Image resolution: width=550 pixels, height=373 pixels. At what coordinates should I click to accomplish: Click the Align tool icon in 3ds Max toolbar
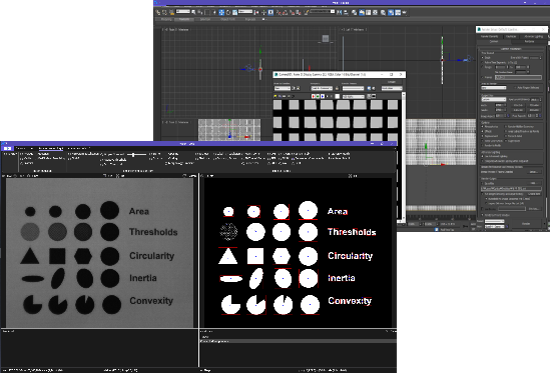click(x=346, y=12)
